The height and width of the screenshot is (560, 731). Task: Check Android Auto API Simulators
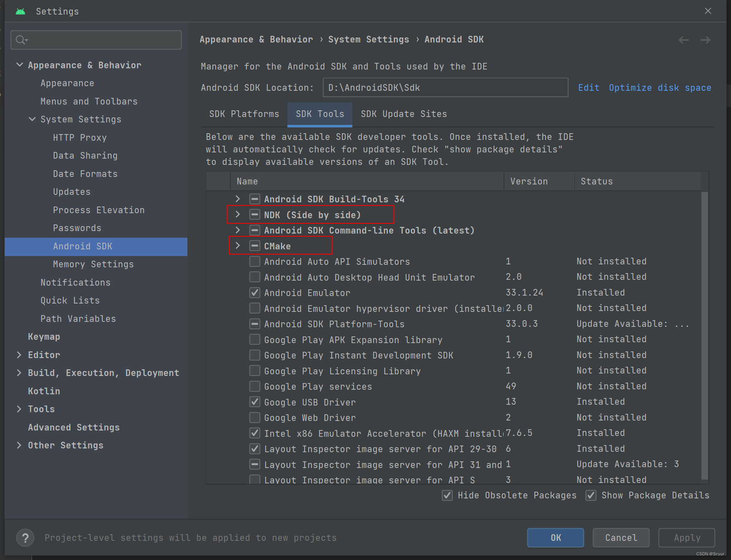pyautogui.click(x=254, y=261)
